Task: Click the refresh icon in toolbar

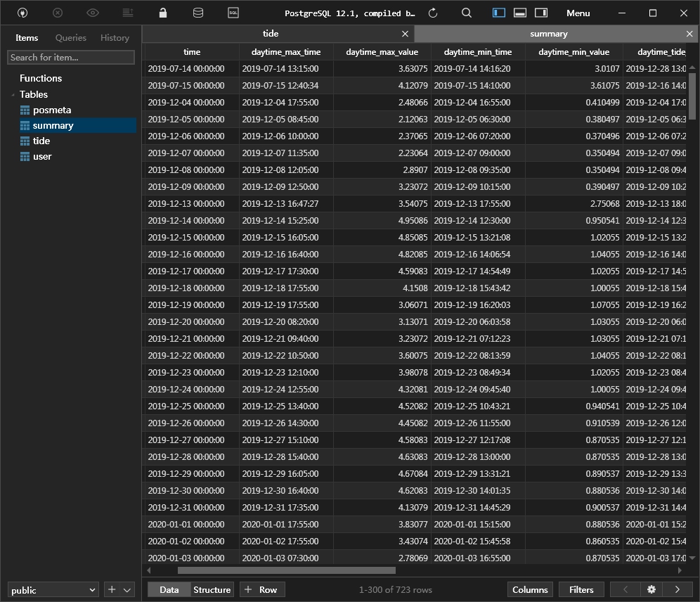Action: coord(433,13)
